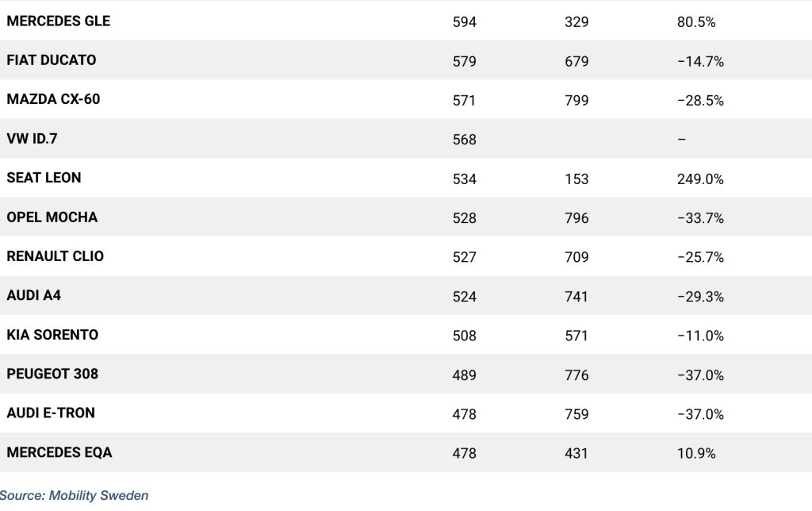
Task: Select the 80.5% change value
Action: (696, 22)
